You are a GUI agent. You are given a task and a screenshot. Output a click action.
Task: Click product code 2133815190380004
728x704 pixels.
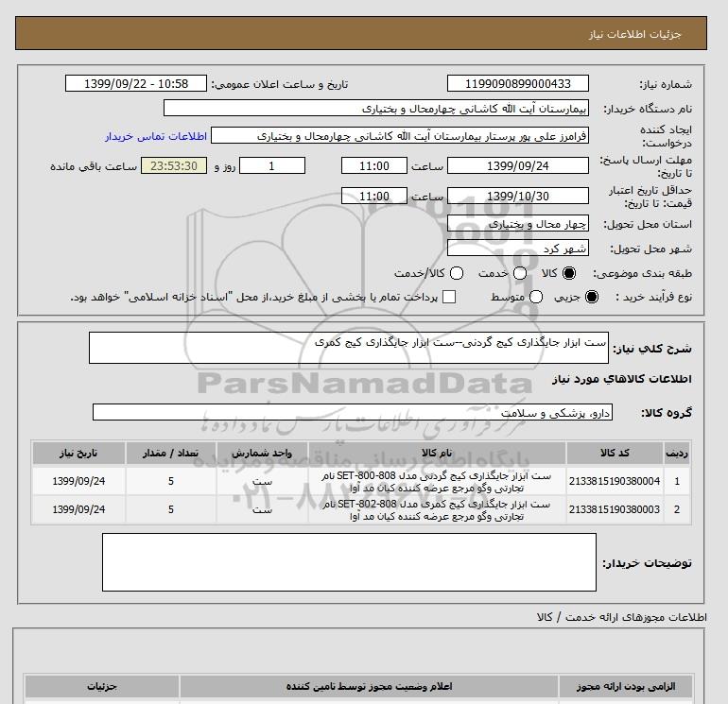tap(615, 481)
